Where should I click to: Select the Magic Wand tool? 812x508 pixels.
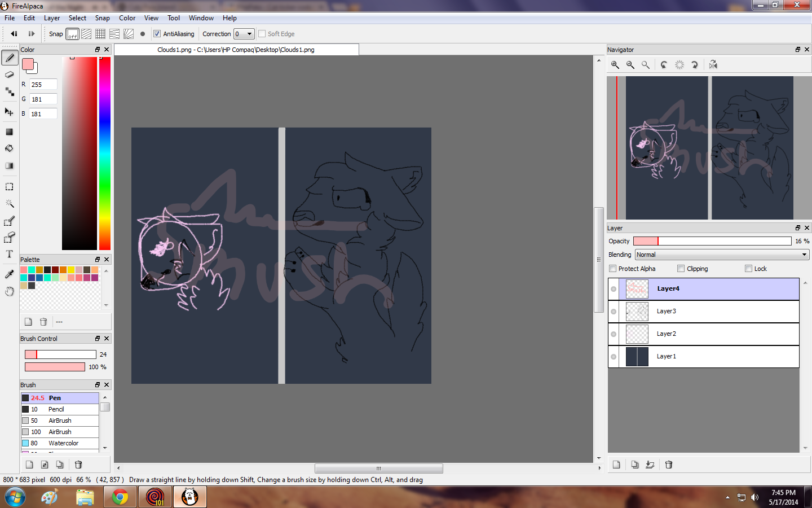[10, 203]
